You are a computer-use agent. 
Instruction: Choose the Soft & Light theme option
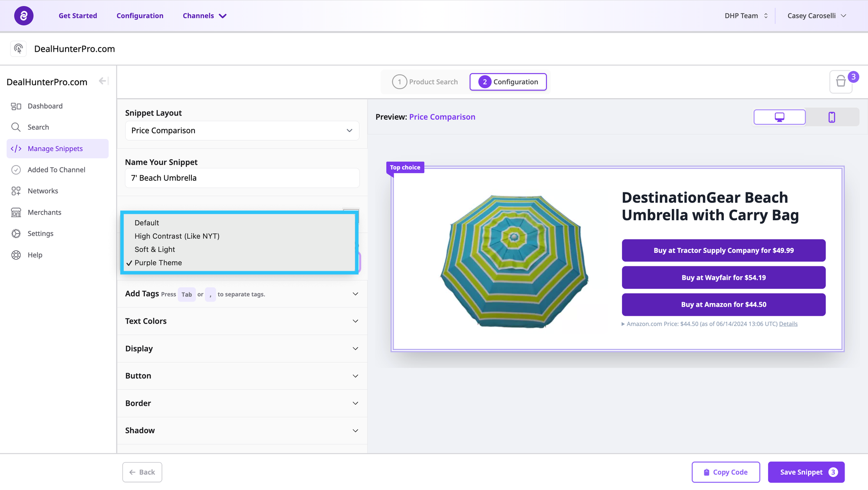pyautogui.click(x=155, y=249)
